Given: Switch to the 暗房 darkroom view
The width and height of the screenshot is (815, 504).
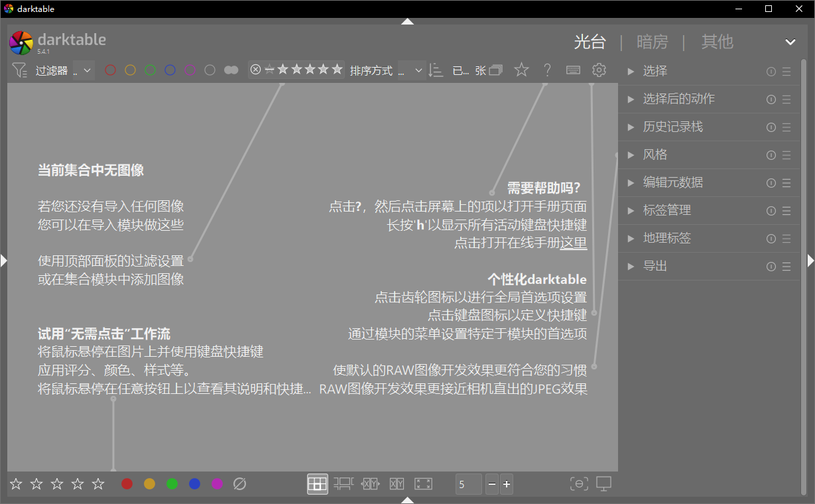Looking at the screenshot, I should click(653, 42).
